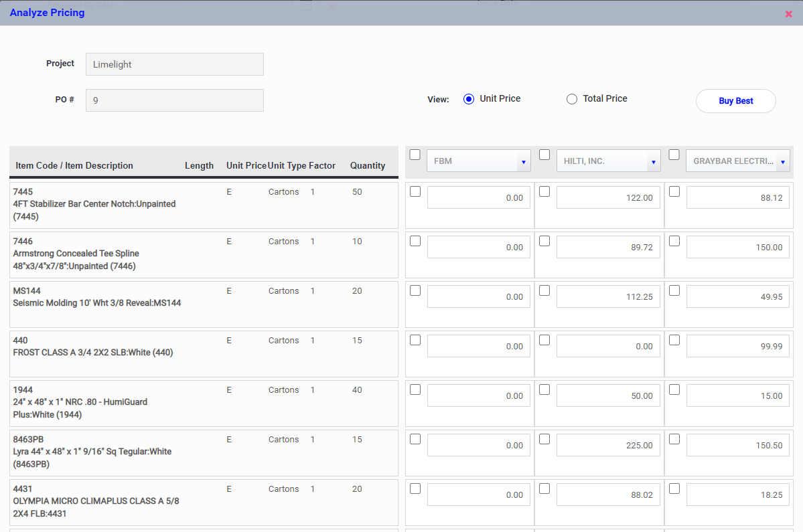Click the Project field showing Limelight
803x532 pixels.
click(x=175, y=64)
